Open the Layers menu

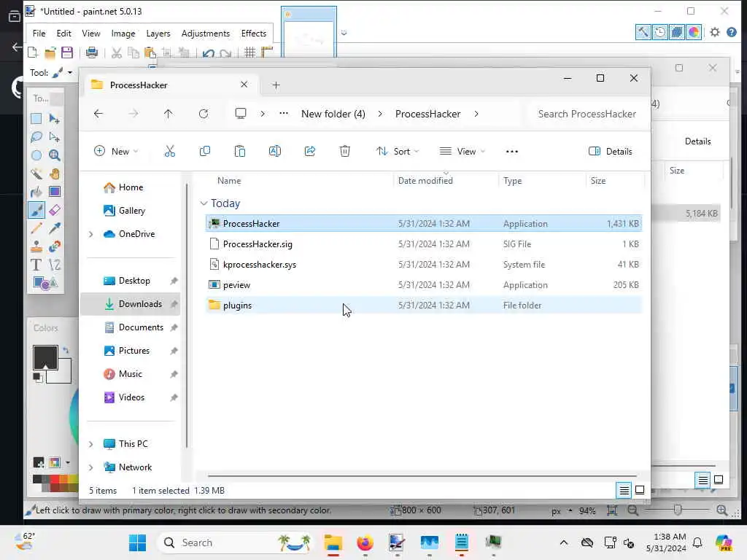point(158,34)
